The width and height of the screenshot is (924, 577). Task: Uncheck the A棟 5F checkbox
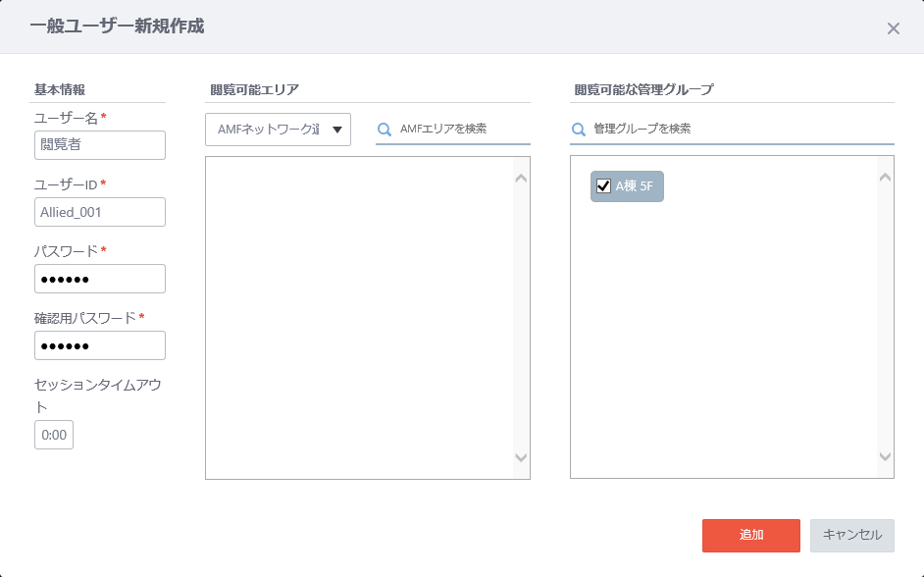(x=603, y=186)
